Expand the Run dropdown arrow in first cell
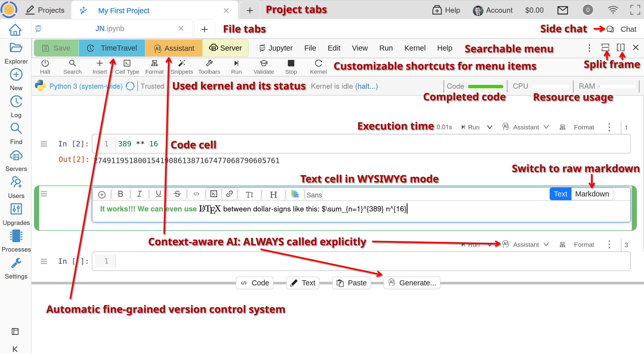This screenshot has height=354, width=644. (490, 127)
